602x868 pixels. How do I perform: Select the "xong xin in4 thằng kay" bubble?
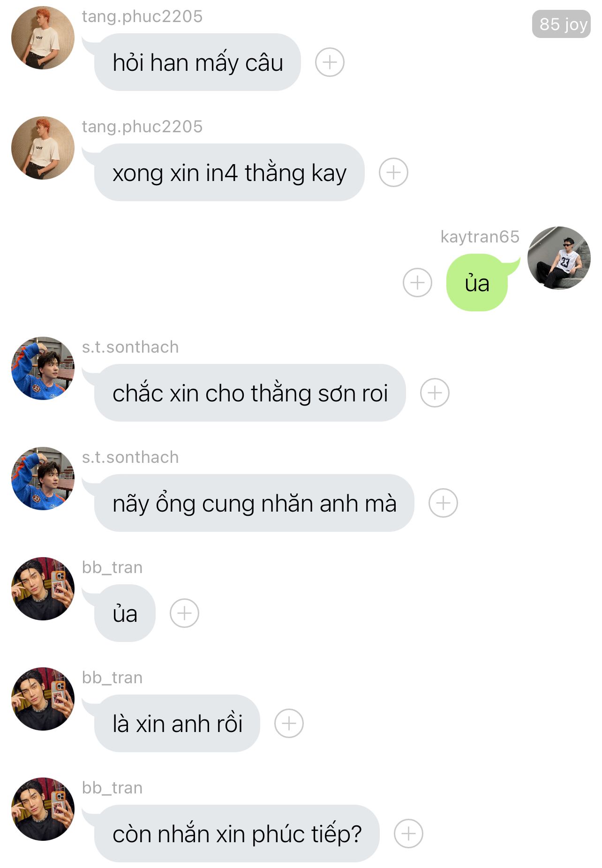pyautogui.click(x=229, y=172)
